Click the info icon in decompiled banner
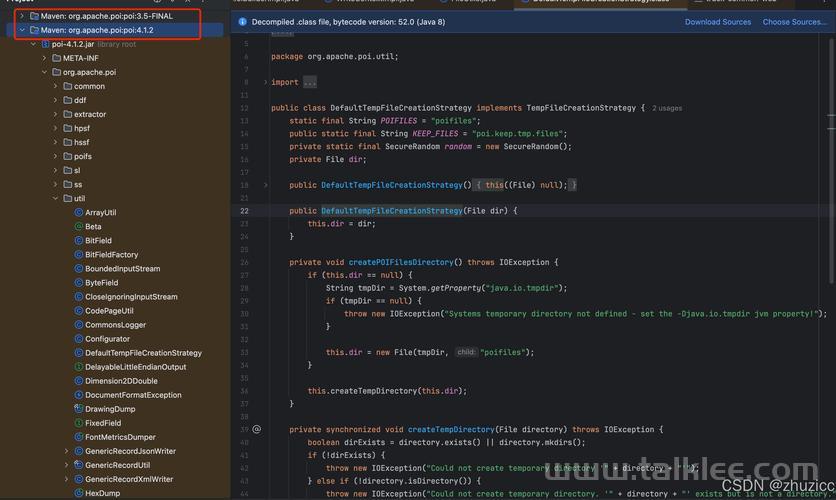Image resolution: width=836 pixels, height=500 pixels. point(243,22)
